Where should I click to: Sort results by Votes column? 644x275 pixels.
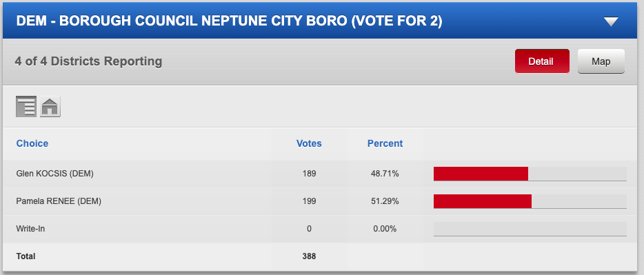(309, 143)
